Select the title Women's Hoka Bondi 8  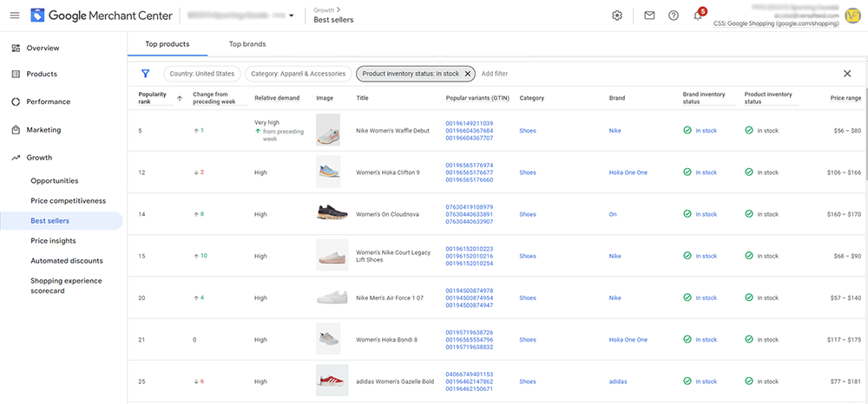pyautogui.click(x=386, y=340)
